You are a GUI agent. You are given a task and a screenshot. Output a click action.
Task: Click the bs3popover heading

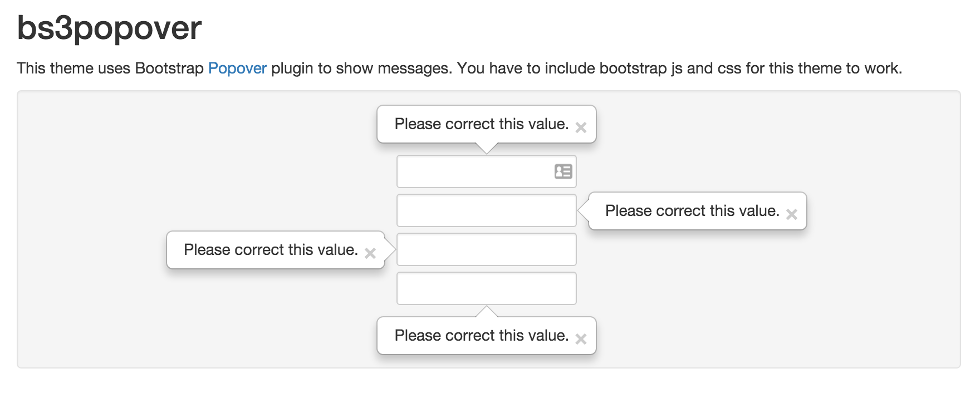[x=109, y=28]
